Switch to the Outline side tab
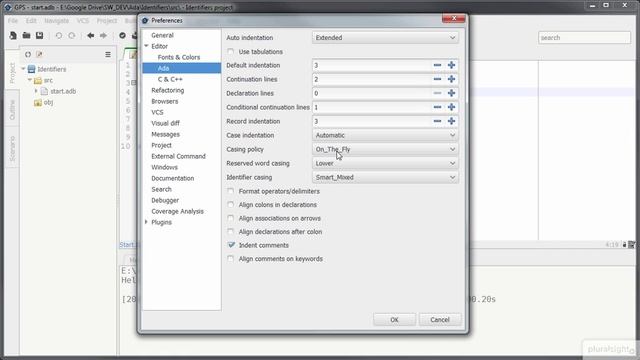This screenshot has height=360, width=640. [x=12, y=110]
